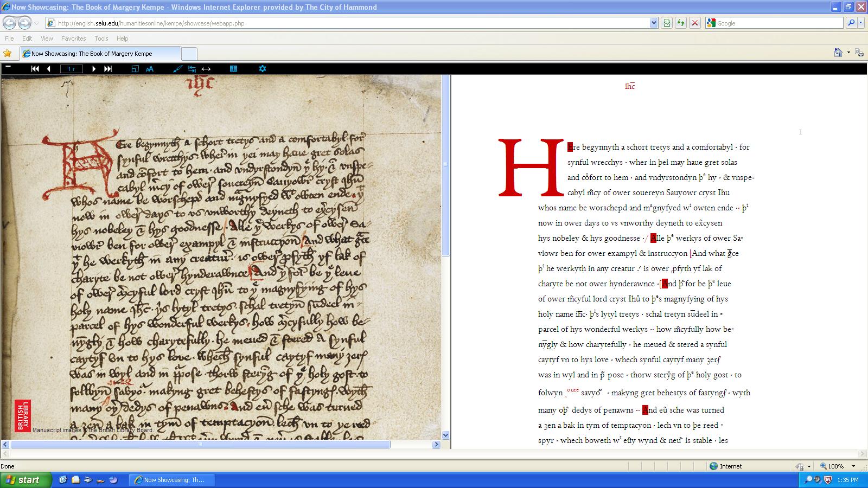Open the Favorites menu
Viewport: 868px width, 488px height.
coord(73,38)
